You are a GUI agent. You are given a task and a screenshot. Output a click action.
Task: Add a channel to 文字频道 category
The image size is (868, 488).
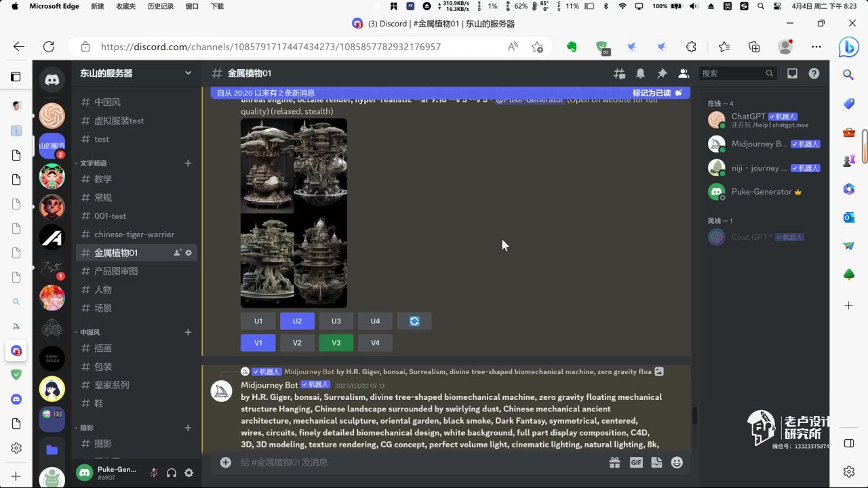pos(188,163)
